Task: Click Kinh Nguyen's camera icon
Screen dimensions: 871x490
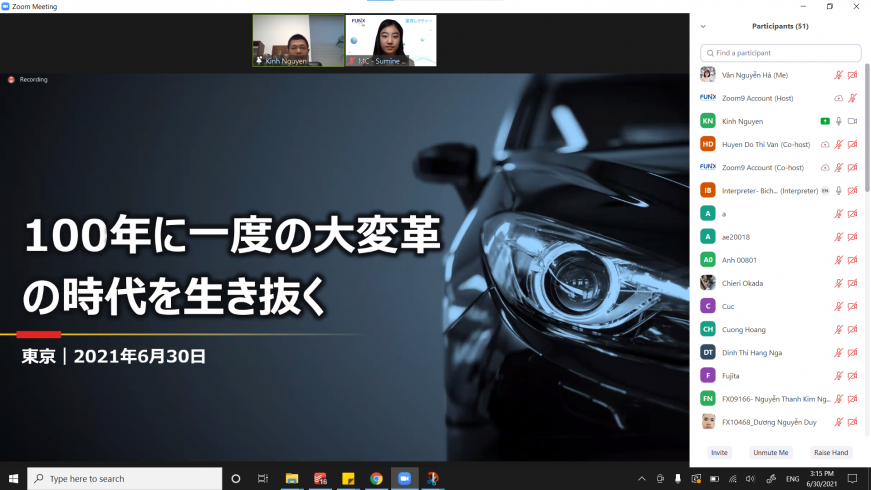Action: [853, 121]
